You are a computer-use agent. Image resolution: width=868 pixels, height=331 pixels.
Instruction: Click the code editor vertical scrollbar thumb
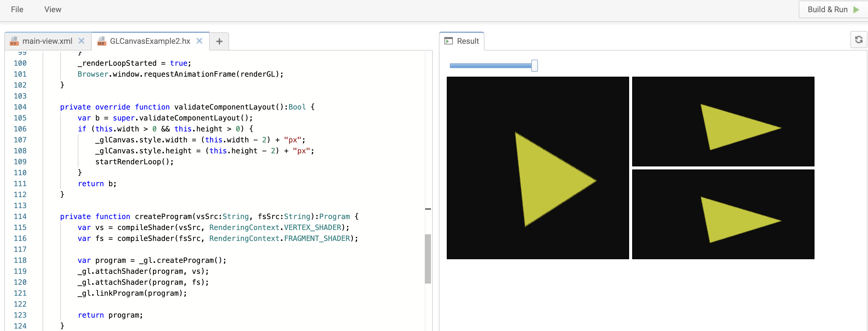[428, 259]
